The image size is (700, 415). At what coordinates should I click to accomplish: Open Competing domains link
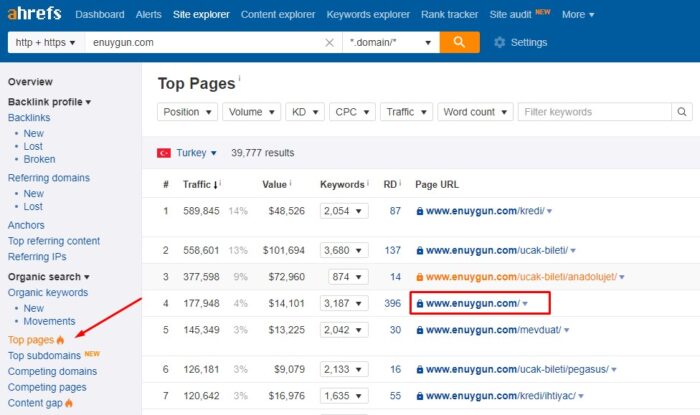[52, 372]
